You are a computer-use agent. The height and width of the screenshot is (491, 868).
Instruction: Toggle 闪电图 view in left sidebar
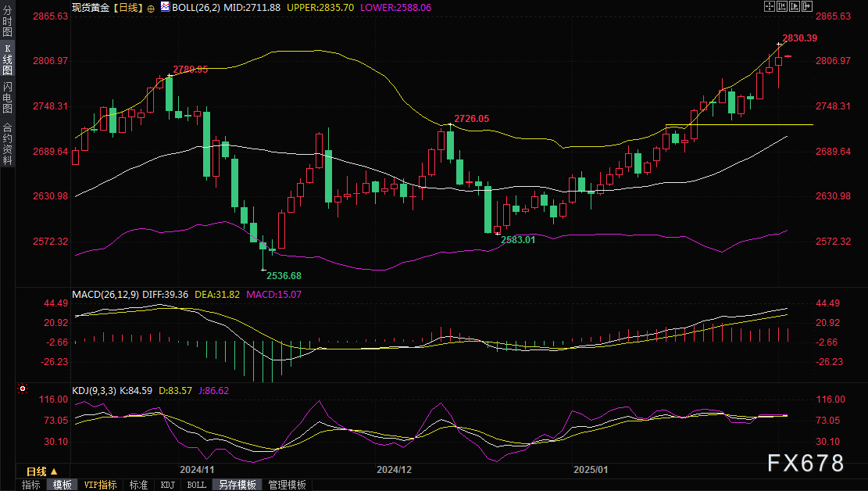[7, 97]
